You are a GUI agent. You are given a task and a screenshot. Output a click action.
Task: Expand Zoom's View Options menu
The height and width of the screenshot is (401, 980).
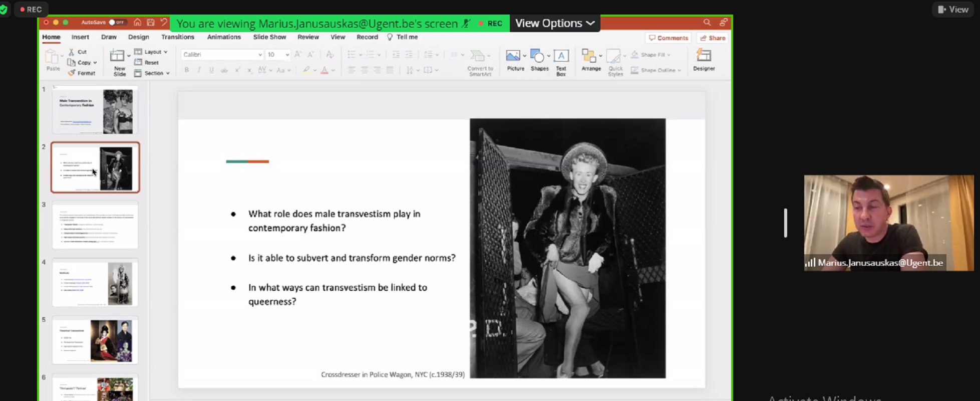point(555,24)
